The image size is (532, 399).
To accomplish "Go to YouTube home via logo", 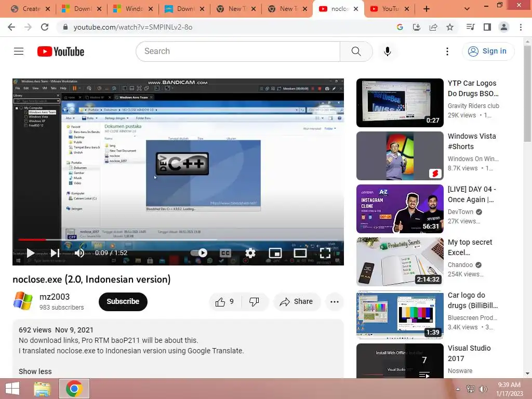I will tap(61, 51).
